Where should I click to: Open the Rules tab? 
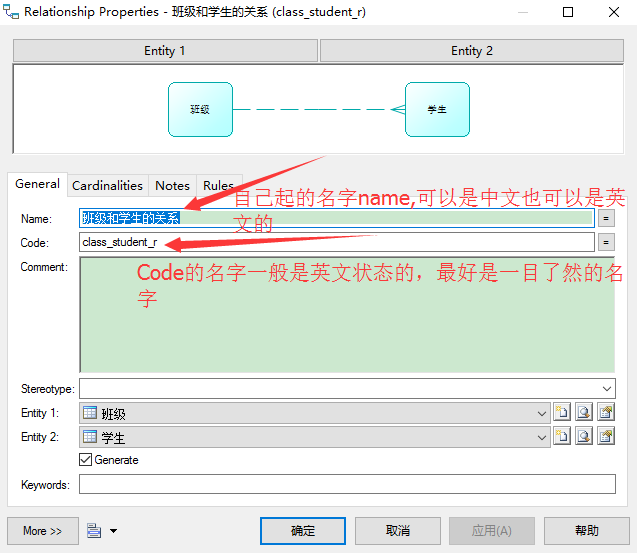219,186
